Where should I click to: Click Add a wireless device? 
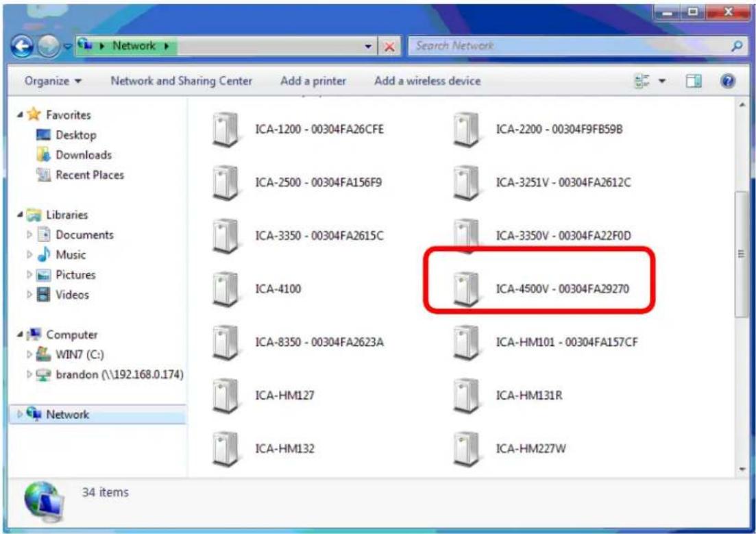click(x=427, y=81)
